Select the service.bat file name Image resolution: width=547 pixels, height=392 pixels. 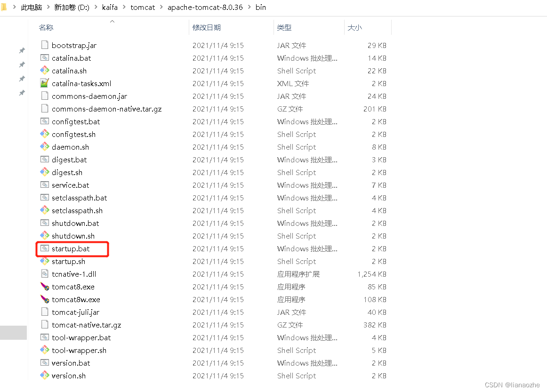coord(71,185)
